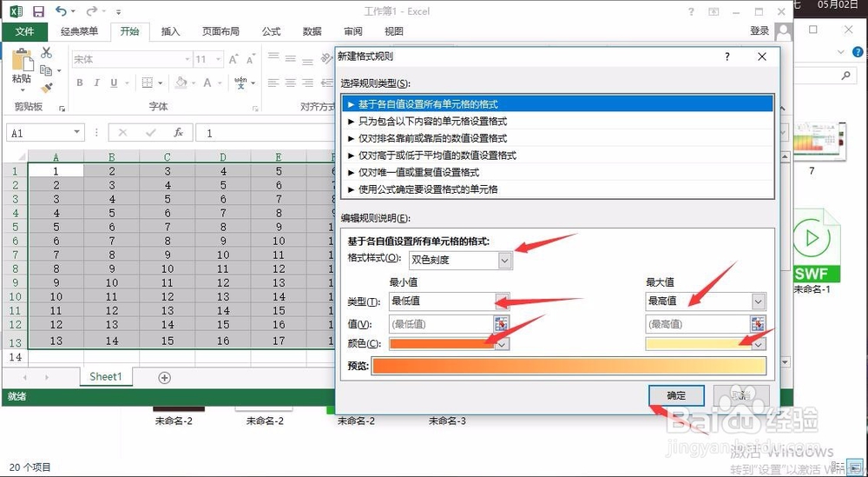Screen dimensions: 868x477
Task: Open the 剪贴板 group dialog launcher
Action: 62,108
